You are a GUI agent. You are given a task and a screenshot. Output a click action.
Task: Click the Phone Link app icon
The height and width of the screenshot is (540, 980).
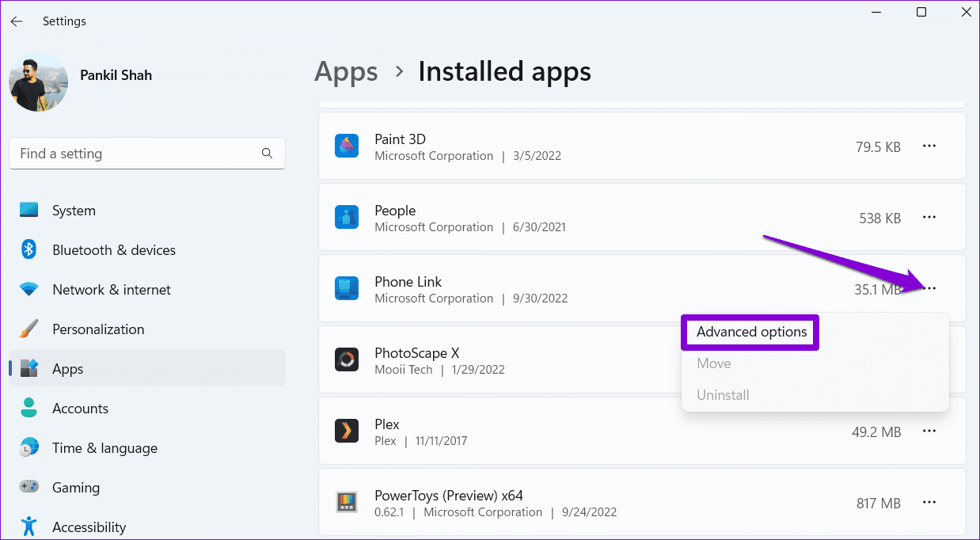point(347,288)
